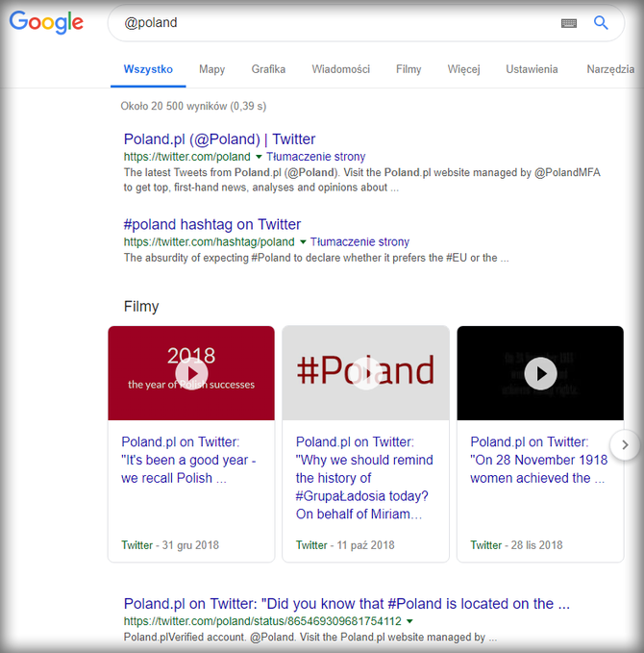Image resolution: width=644 pixels, height=653 pixels.
Task: Play the 2018 Polish successes video
Action: [191, 373]
